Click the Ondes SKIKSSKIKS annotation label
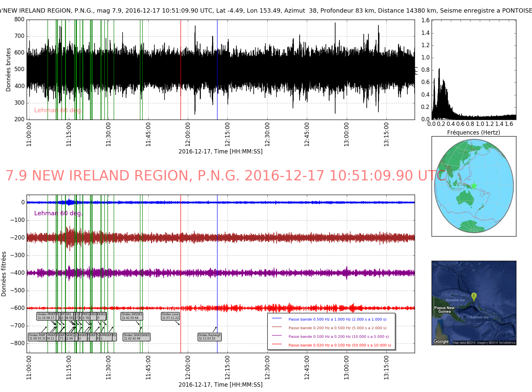The width and height of the screenshot is (532, 392). point(136,337)
